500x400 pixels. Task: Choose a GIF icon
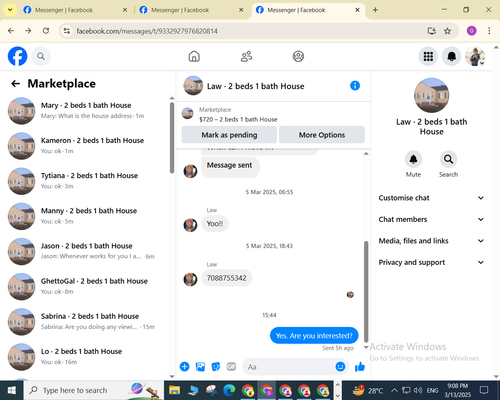tap(231, 367)
